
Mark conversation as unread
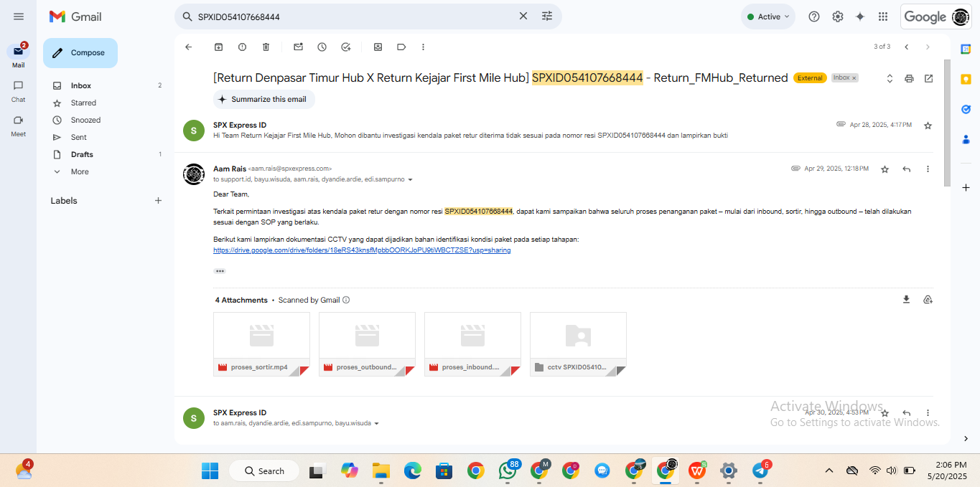[298, 47]
